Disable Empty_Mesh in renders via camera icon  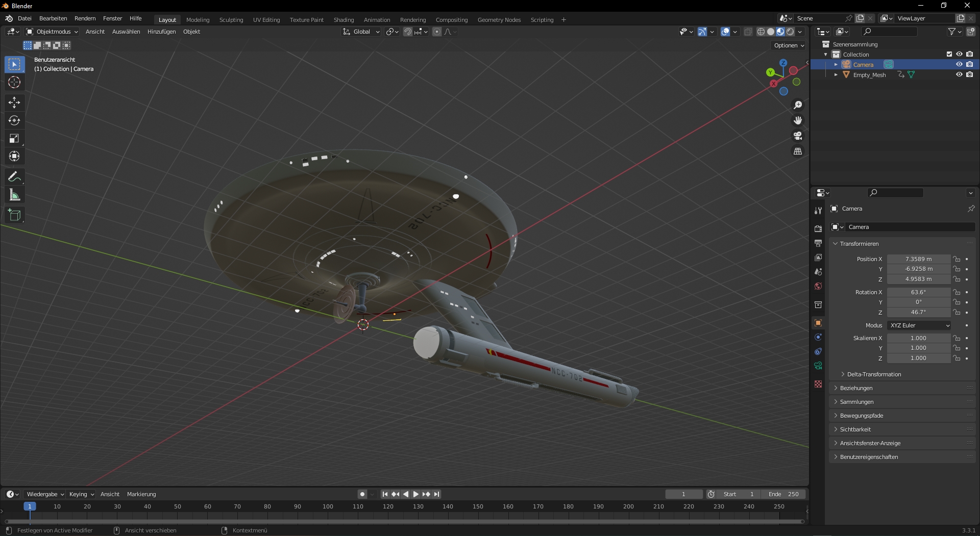click(969, 74)
